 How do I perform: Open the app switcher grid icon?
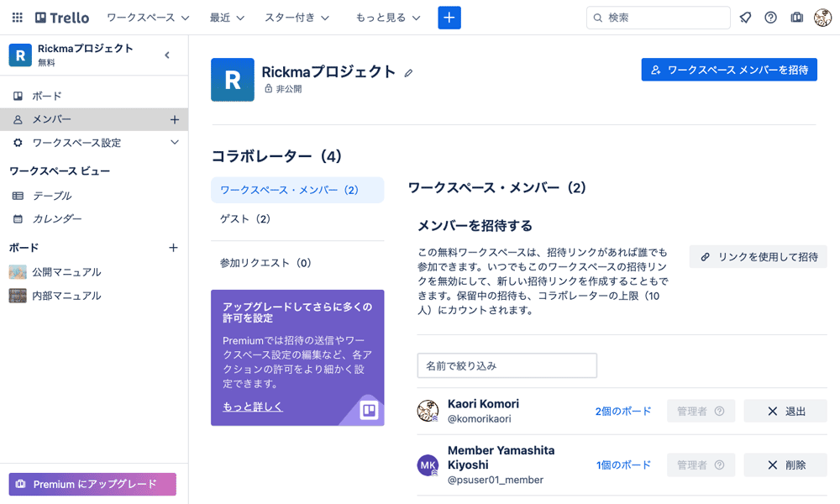click(x=17, y=18)
